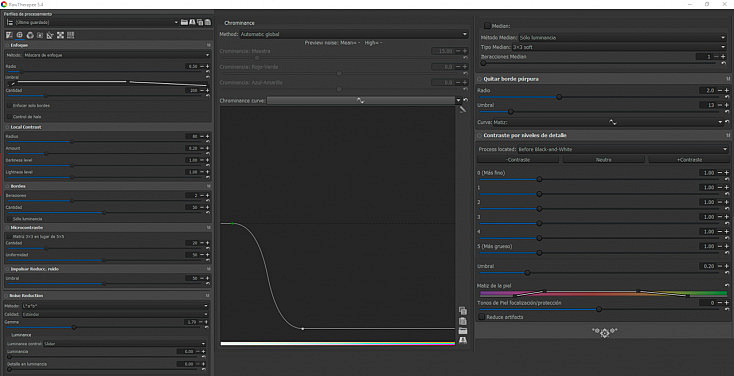The width and height of the screenshot is (734, 376).
Task: Toggle Matriz 3×3 en lugar de 5×5
Action: point(10,236)
